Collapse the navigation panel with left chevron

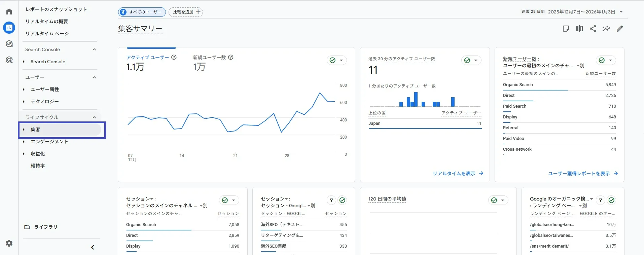click(93, 247)
